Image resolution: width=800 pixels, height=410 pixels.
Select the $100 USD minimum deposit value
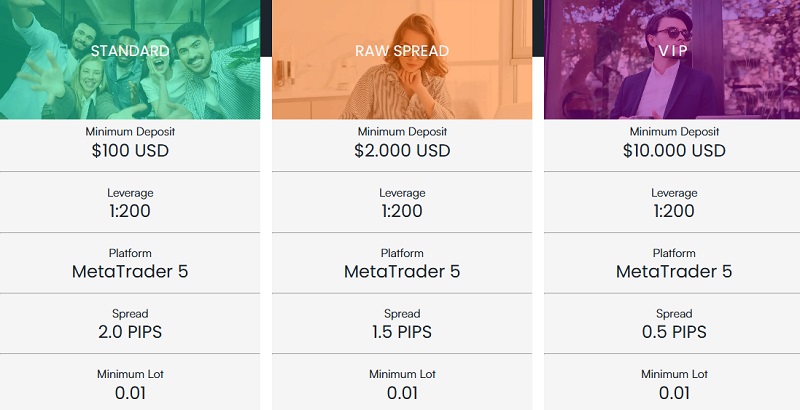click(x=130, y=150)
